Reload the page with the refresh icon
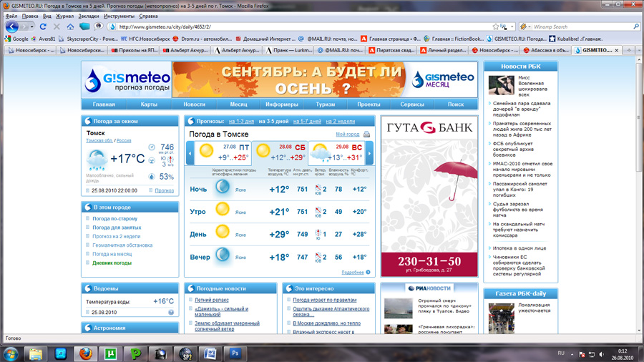Image resolution: width=644 pixels, height=362 pixels. pos(43,26)
